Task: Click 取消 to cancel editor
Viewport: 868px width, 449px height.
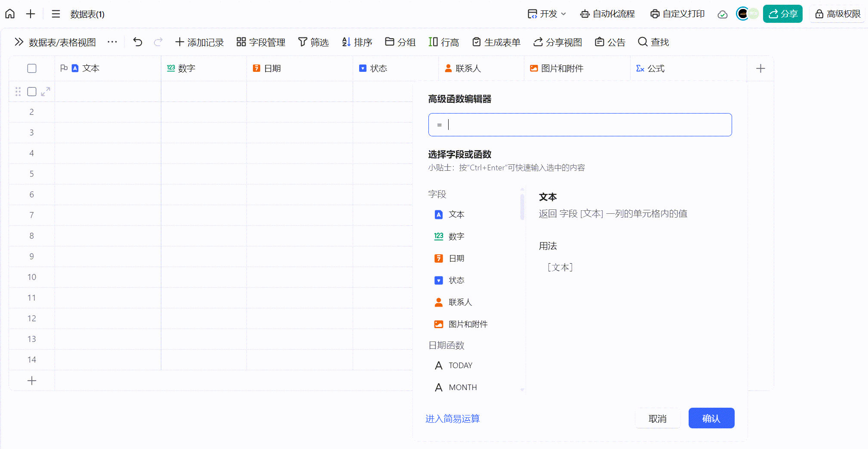Action: tap(658, 418)
